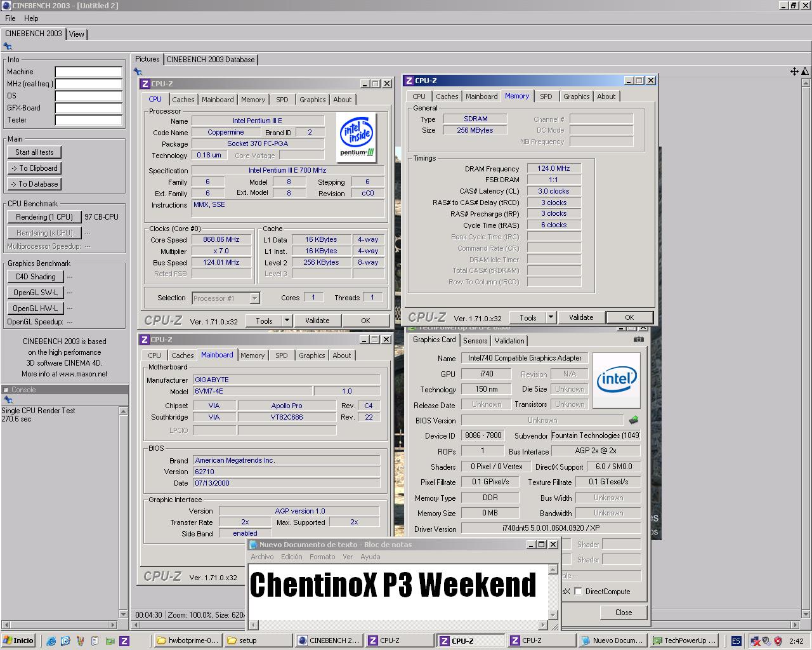This screenshot has width=812, height=650.
Task: Click the Console header grip icon
Action: (x=6, y=390)
